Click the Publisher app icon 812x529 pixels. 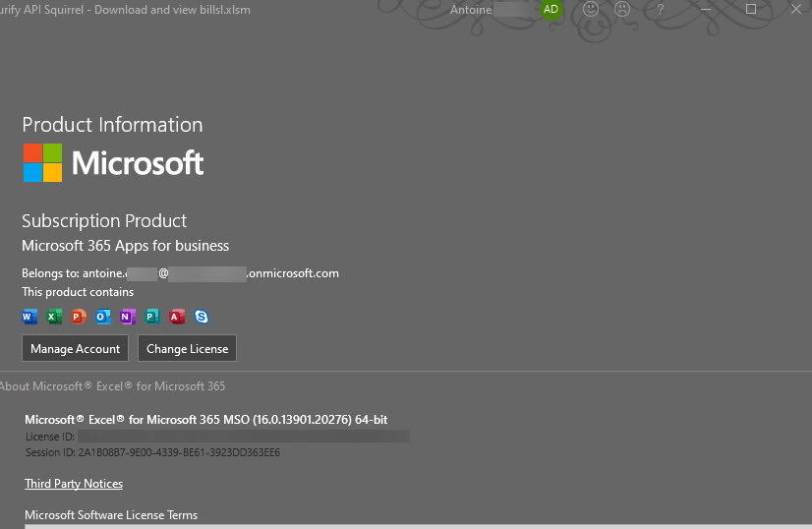click(152, 317)
